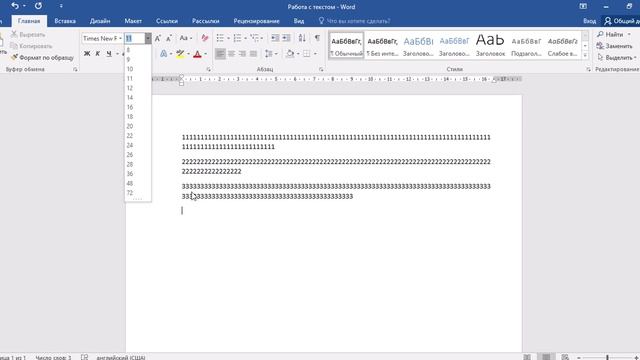The height and width of the screenshot is (360, 640).
Task: Click the red Font Color A swatch
Action: [x=198, y=53]
